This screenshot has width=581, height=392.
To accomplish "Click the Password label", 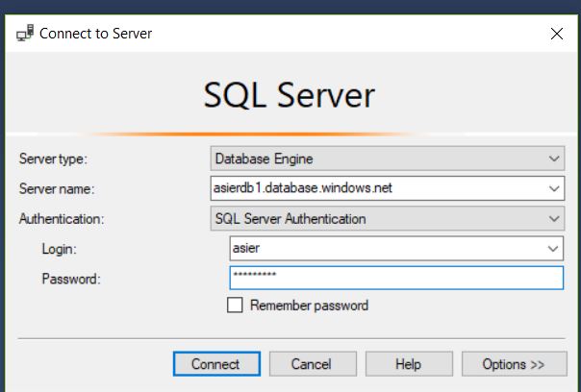I will (71, 279).
